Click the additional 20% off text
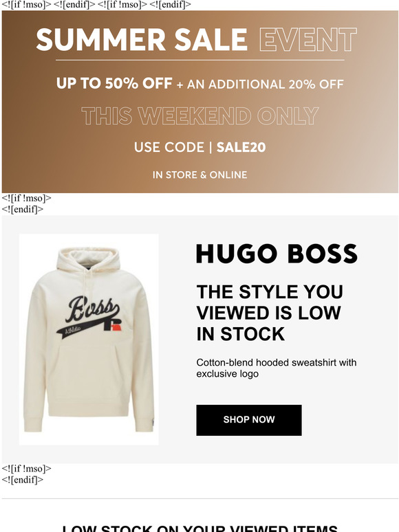399x532 pixels. (261, 84)
